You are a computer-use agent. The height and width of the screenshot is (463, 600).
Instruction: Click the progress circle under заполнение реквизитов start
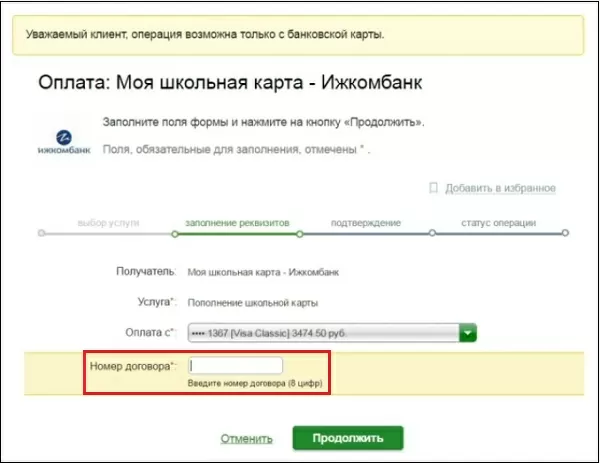[174, 234]
